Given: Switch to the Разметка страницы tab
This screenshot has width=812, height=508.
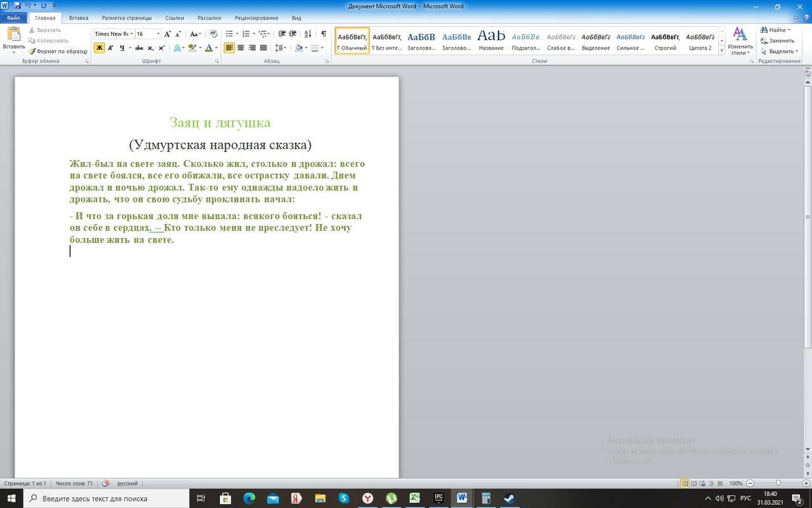Looking at the screenshot, I should [x=127, y=18].
